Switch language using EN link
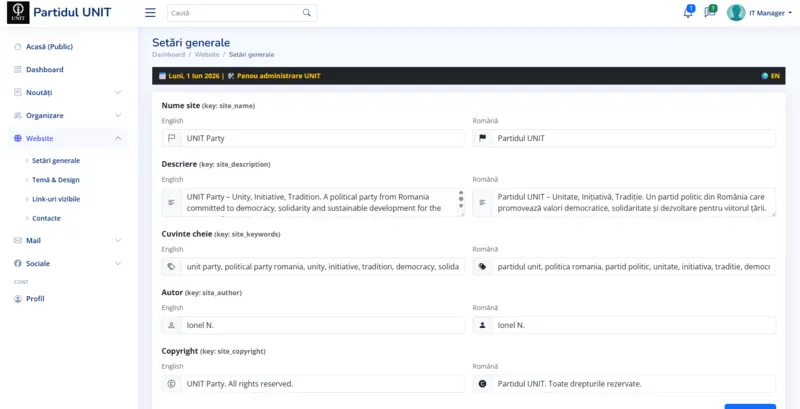Viewport: 800px width, 409px height. click(x=775, y=76)
